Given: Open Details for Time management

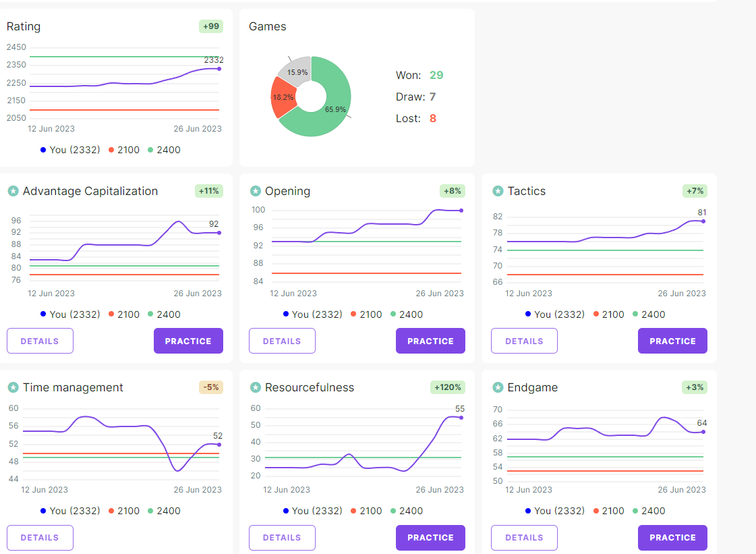Looking at the screenshot, I should [40, 538].
